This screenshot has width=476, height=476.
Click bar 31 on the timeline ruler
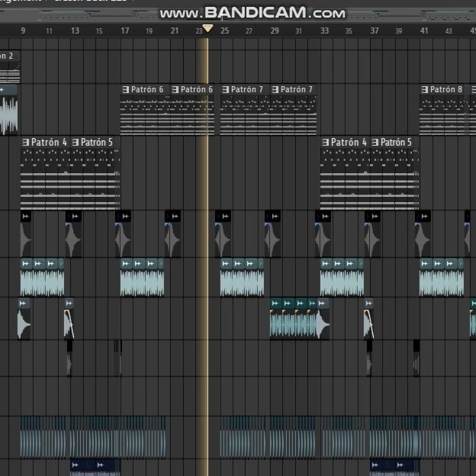click(299, 31)
